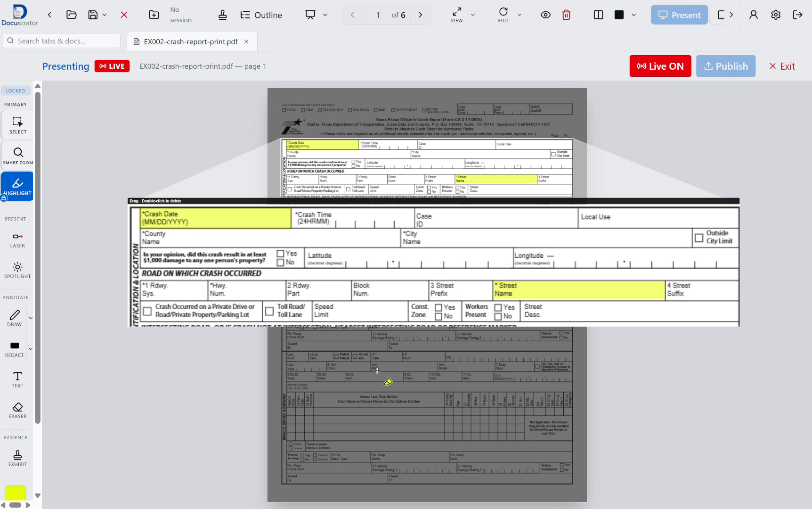Click the sign out icon
Viewport: 812px width, 509px height.
798,15
